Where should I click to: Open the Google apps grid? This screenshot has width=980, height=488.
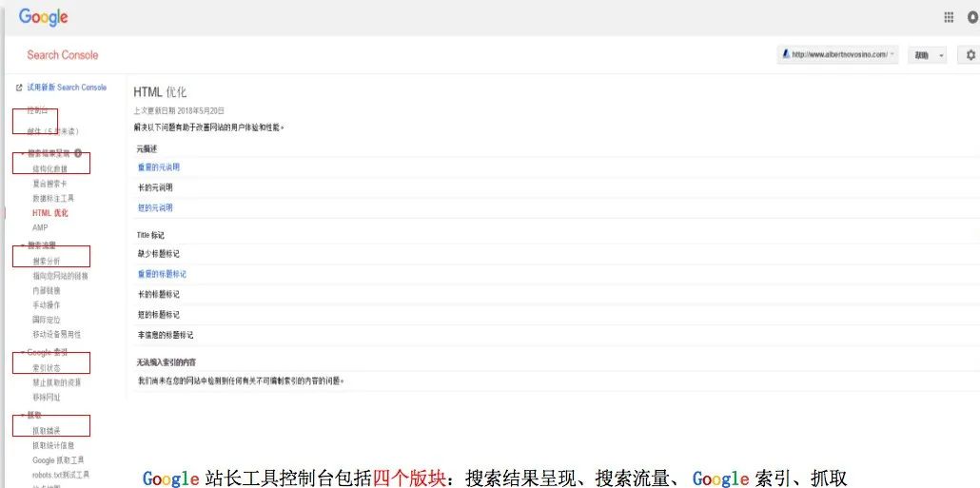tap(949, 17)
